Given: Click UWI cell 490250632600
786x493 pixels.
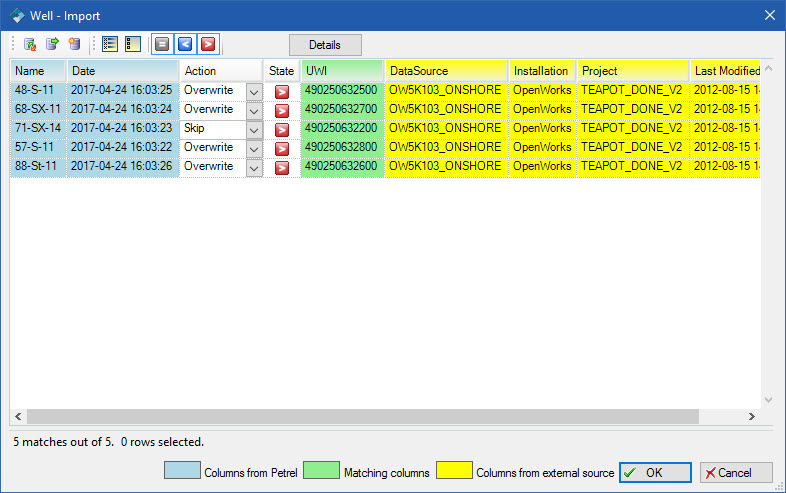Looking at the screenshot, I should tap(341, 167).
